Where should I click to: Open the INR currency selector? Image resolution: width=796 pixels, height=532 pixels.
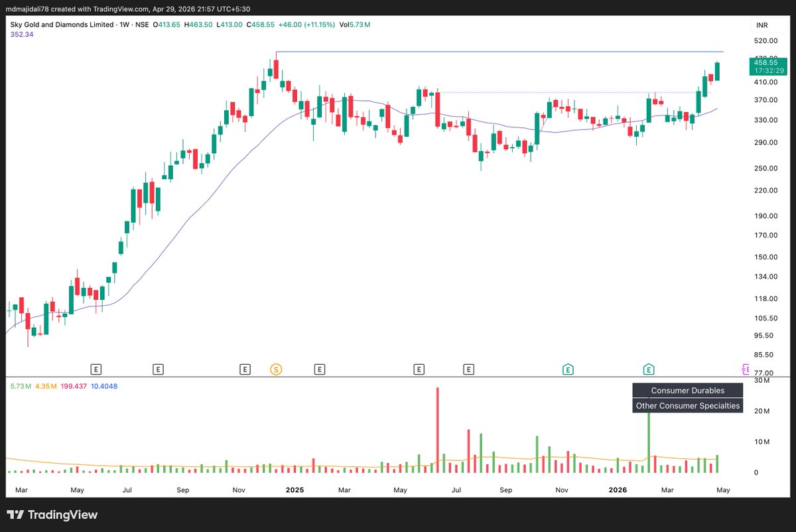click(x=763, y=25)
